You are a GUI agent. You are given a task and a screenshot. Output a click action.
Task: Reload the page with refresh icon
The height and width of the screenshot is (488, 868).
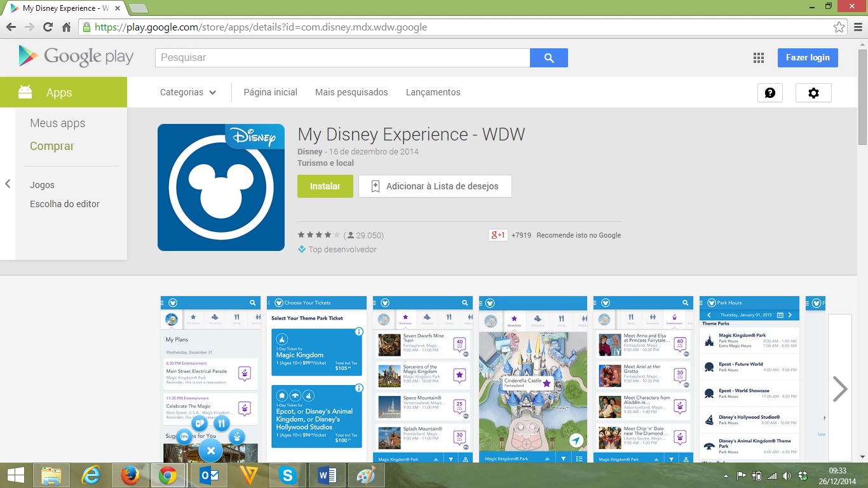pos(48,27)
